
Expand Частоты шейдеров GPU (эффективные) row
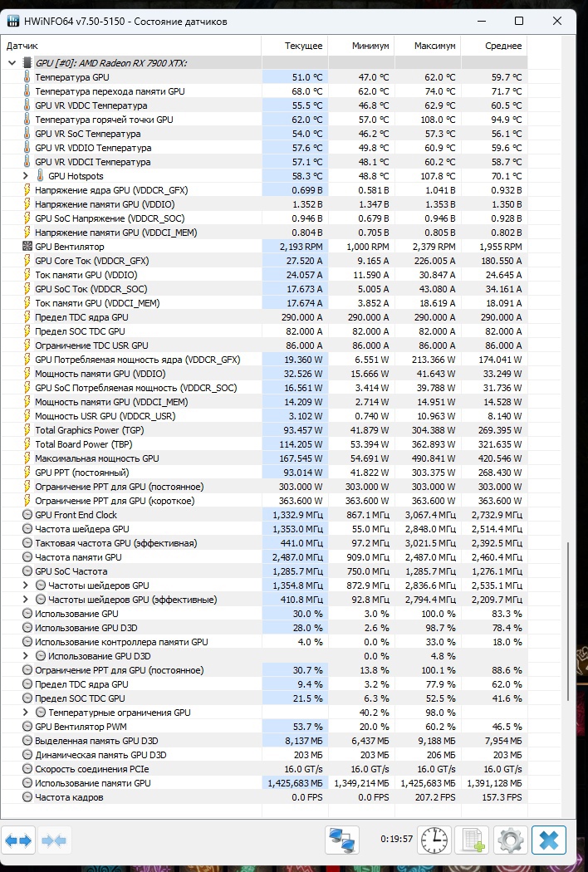pos(25,600)
